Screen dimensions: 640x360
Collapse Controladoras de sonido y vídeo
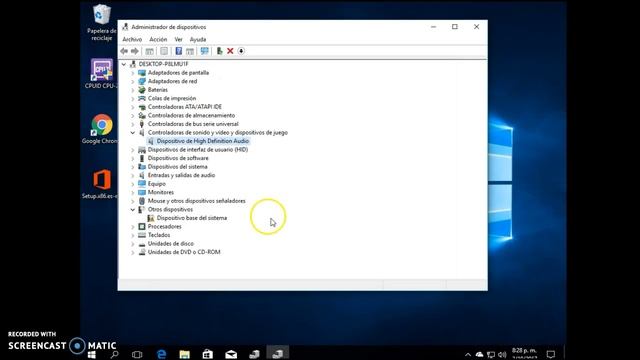[x=133, y=133]
